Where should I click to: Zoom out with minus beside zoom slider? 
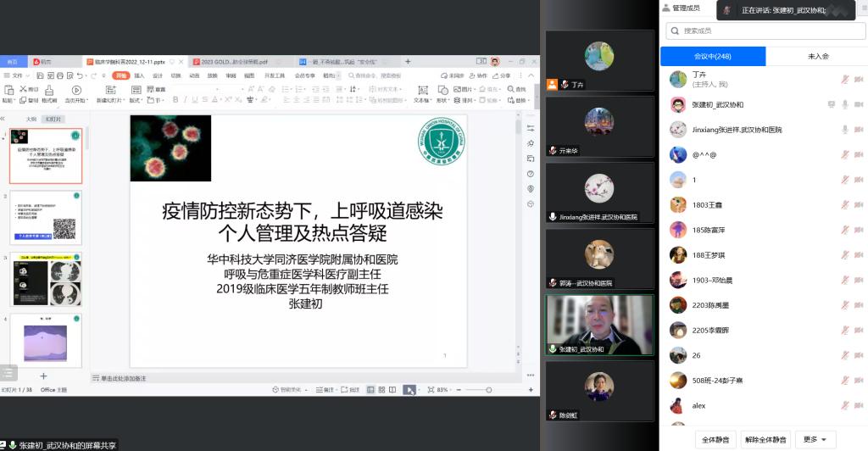click(x=459, y=390)
